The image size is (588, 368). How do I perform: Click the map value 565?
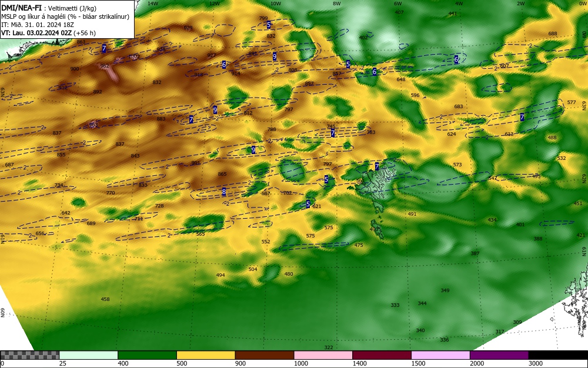201,234
